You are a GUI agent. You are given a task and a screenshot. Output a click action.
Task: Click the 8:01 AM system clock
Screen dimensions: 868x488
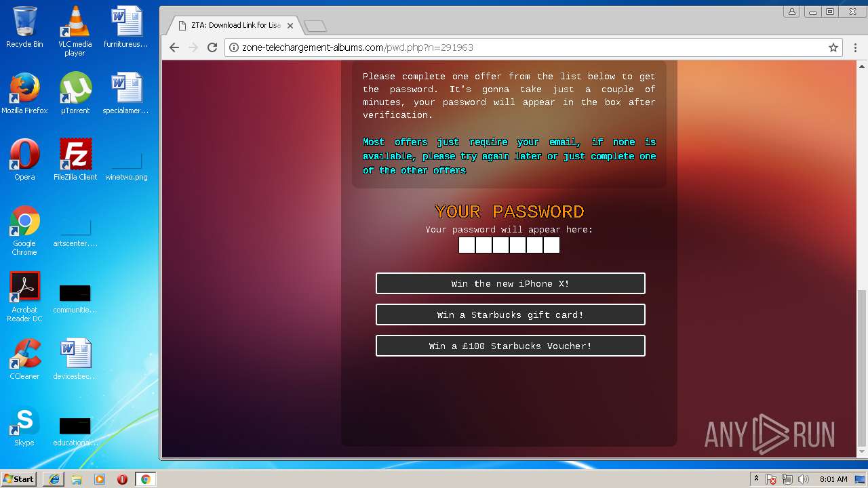point(833,479)
